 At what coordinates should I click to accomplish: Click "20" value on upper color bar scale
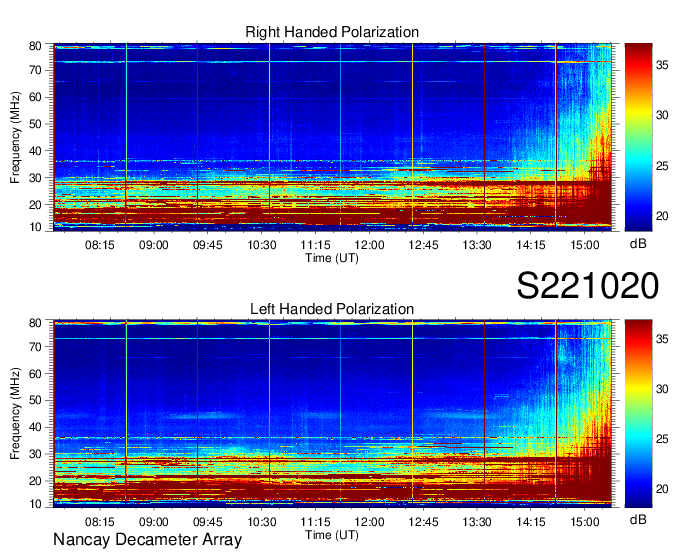(x=662, y=216)
